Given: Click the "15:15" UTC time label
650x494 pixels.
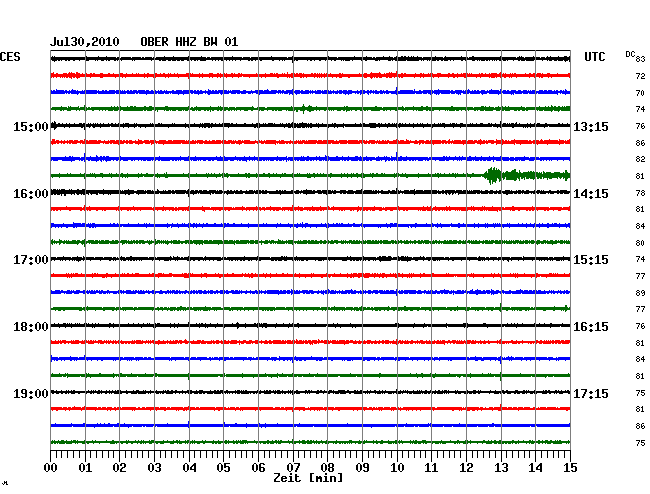Looking at the screenshot, I should pos(591,260).
